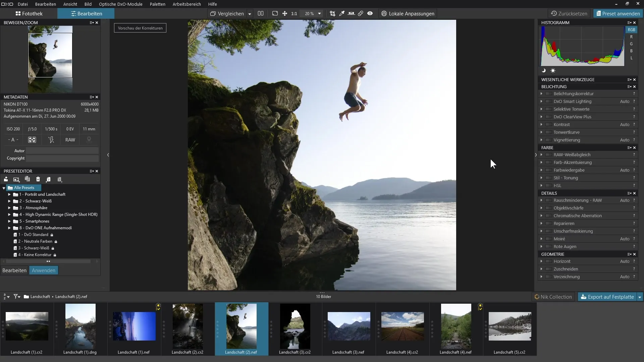Show highlight clipping sun icon
Screen dimensions: 644x362
(x=553, y=71)
